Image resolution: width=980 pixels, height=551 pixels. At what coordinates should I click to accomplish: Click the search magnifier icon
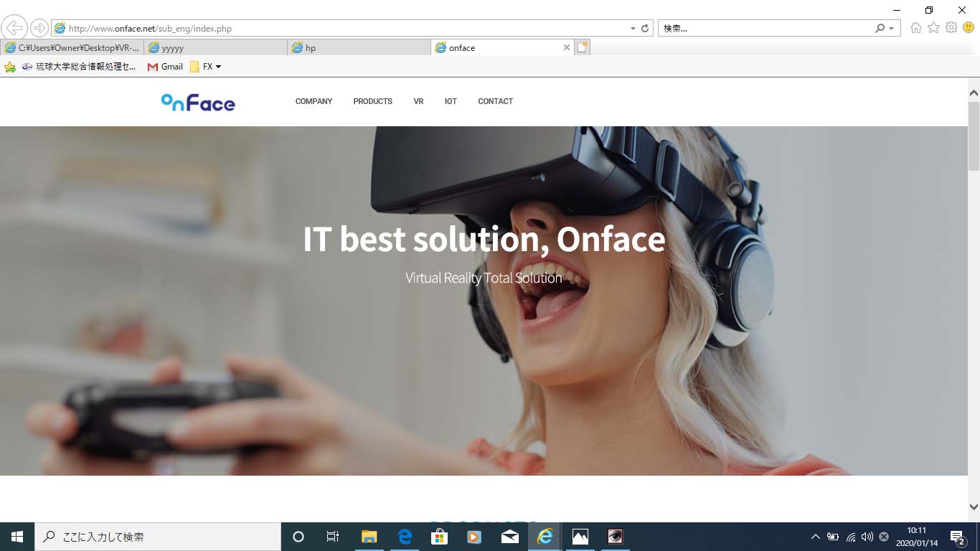point(880,29)
